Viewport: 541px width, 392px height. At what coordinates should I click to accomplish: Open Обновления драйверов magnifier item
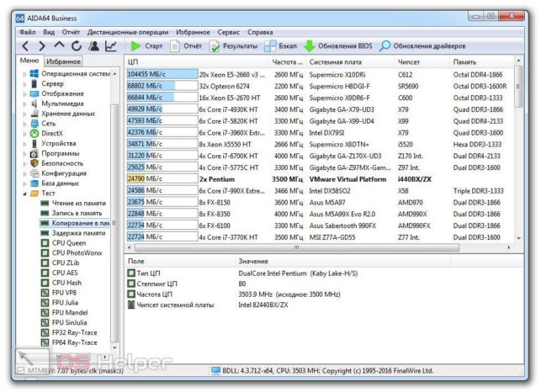[422, 46]
